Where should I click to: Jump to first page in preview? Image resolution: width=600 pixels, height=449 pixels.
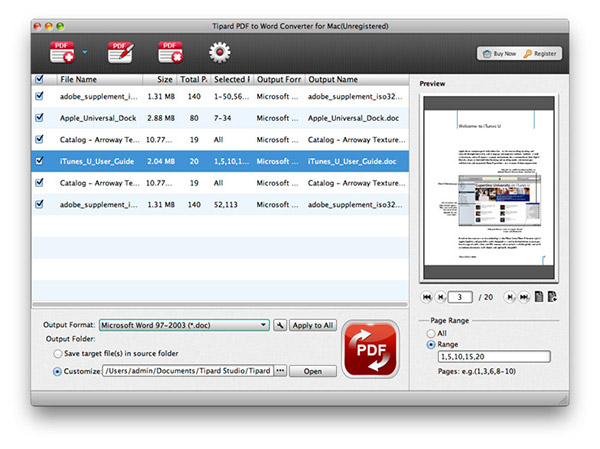point(427,297)
